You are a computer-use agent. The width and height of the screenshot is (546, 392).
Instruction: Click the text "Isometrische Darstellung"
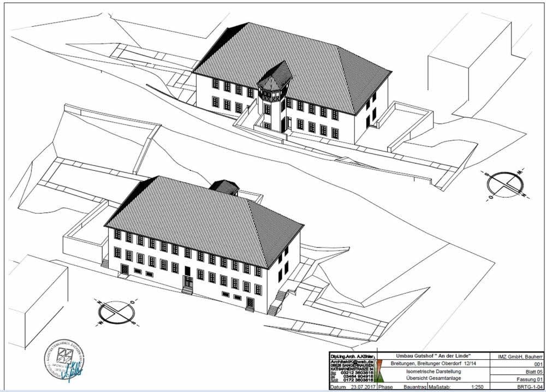point(433,371)
